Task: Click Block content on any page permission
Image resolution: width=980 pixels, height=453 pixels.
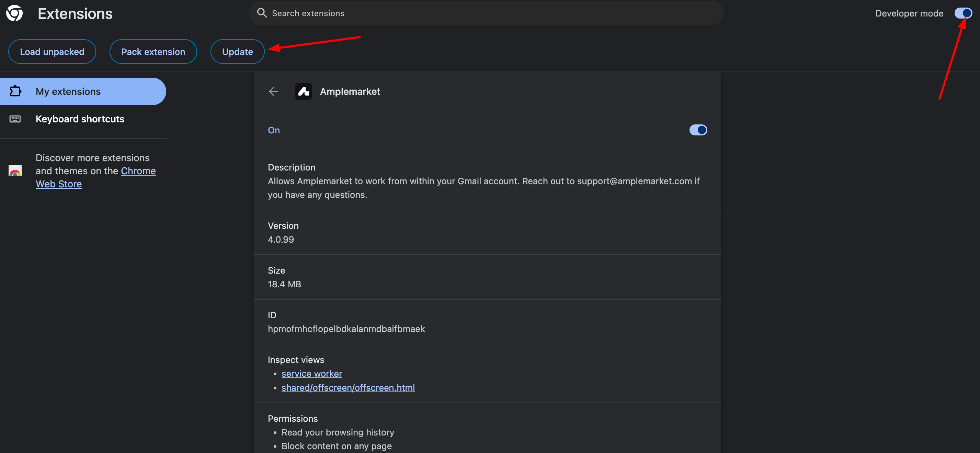Action: tap(336, 446)
